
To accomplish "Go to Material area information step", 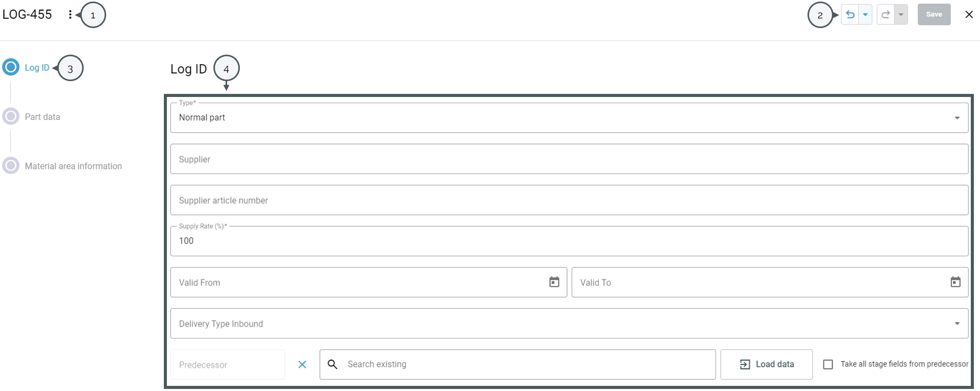I will pos(73,166).
